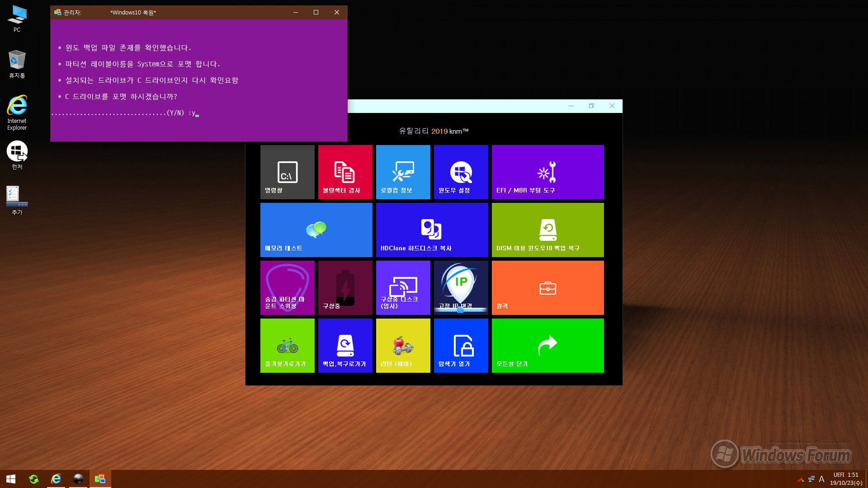Click the 탐색기 열기 tile
This screenshot has height=488, width=868.
coord(461,346)
